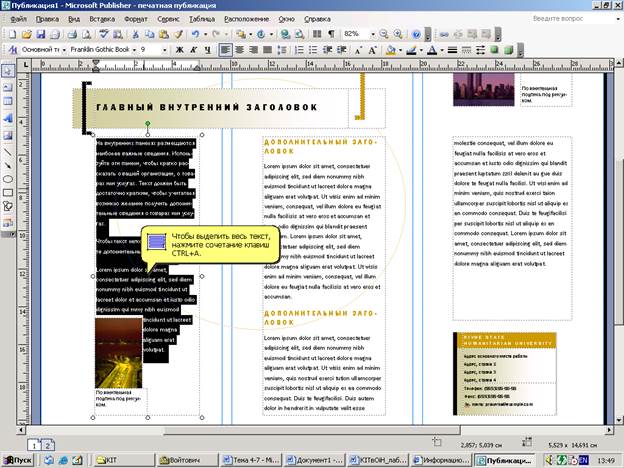Select the Text Box tool in left toolbar

pyautogui.click(x=8, y=87)
